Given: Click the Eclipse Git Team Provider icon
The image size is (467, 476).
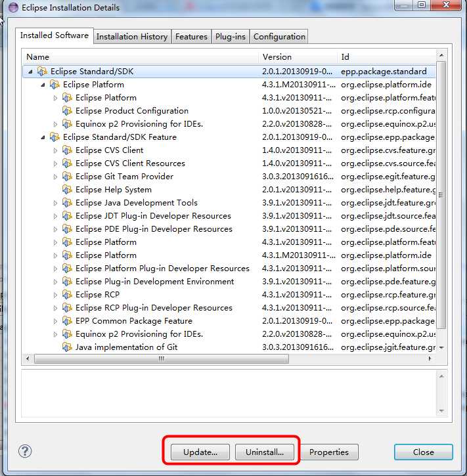Looking at the screenshot, I should (x=67, y=177).
